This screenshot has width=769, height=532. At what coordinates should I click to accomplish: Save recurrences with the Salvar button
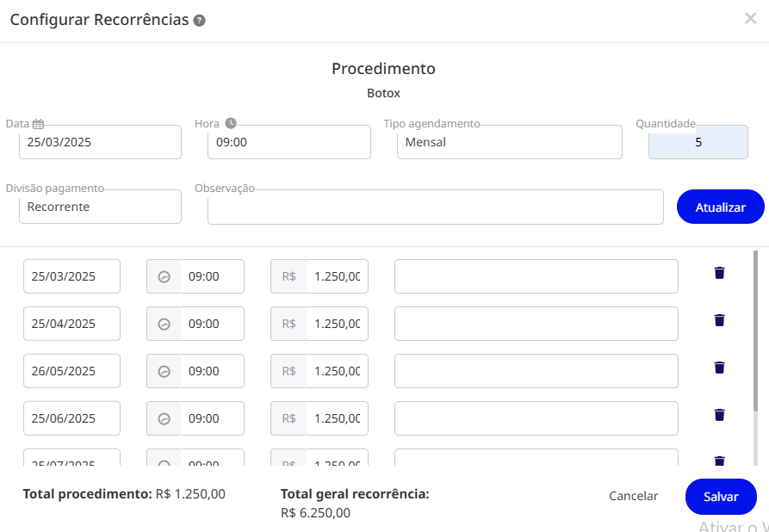click(x=721, y=497)
